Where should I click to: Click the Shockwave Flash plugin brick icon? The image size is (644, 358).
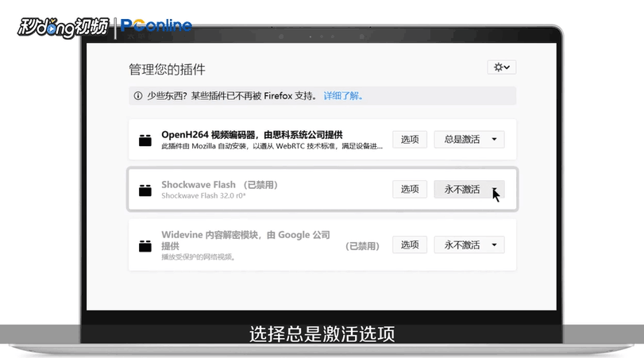point(145,190)
